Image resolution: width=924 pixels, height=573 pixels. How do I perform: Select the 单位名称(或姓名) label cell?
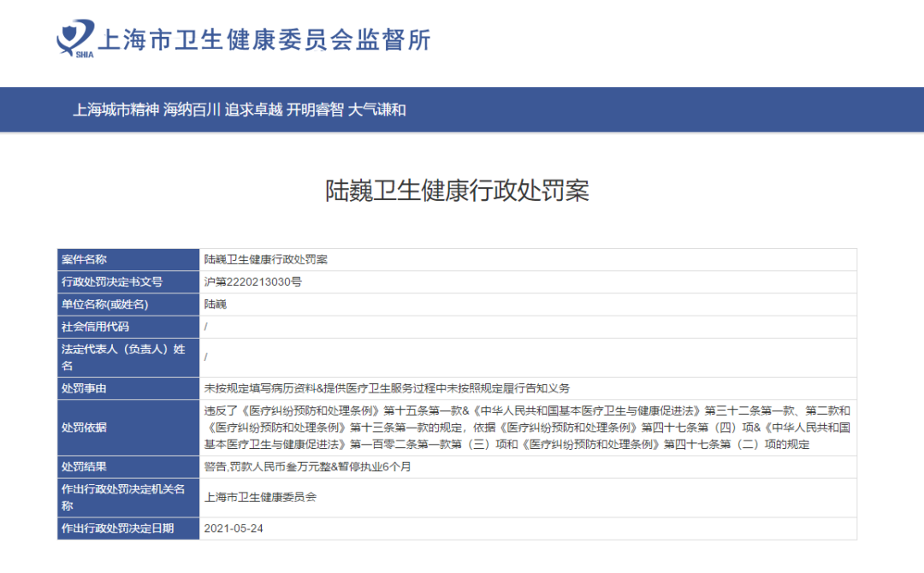(x=128, y=304)
